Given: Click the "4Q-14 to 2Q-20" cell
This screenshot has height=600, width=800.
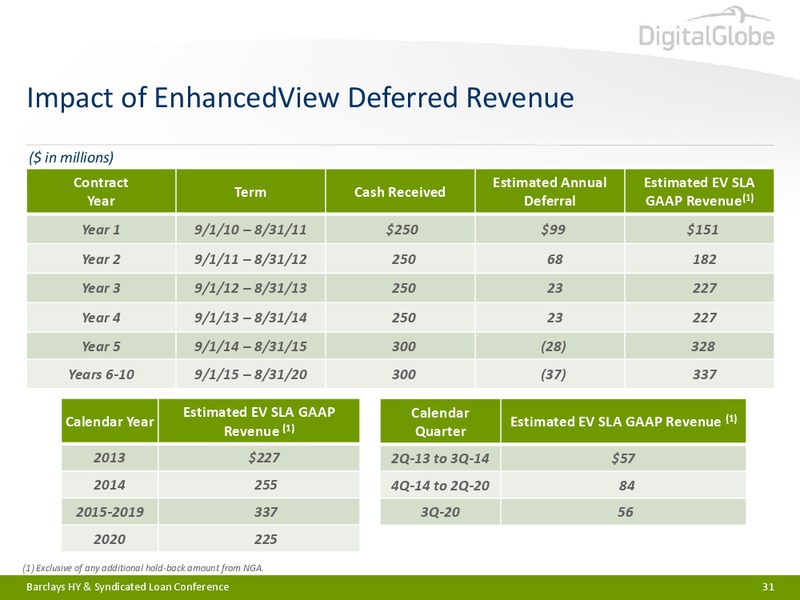Looking at the screenshot, I should 440,485.
